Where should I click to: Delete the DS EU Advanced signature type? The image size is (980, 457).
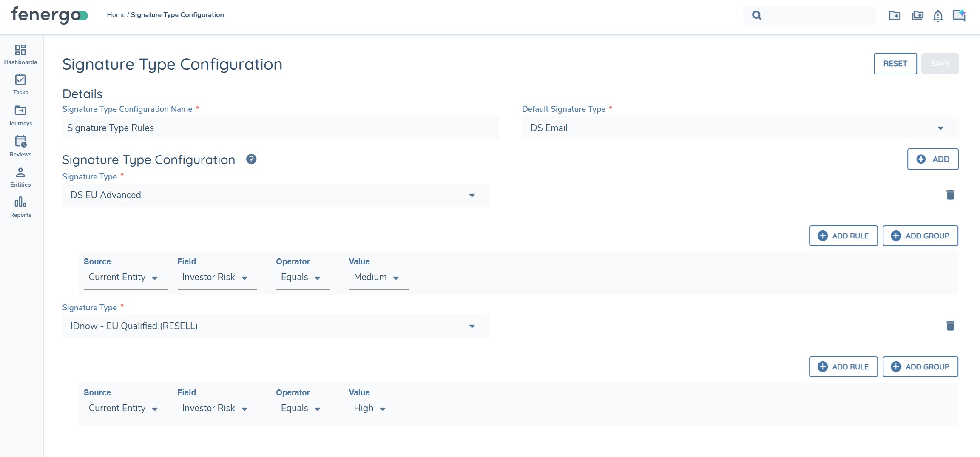click(x=950, y=195)
